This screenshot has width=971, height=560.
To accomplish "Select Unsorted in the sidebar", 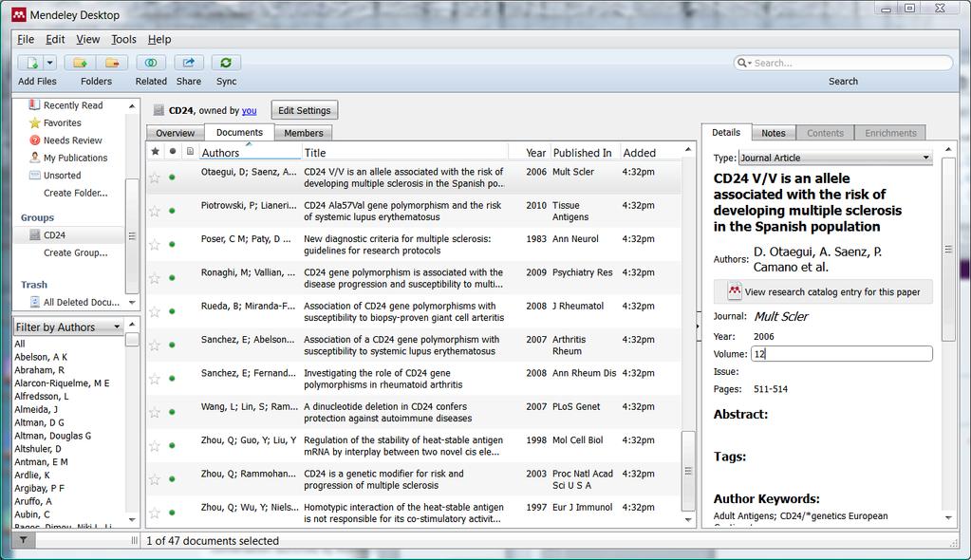I will 62,176.
